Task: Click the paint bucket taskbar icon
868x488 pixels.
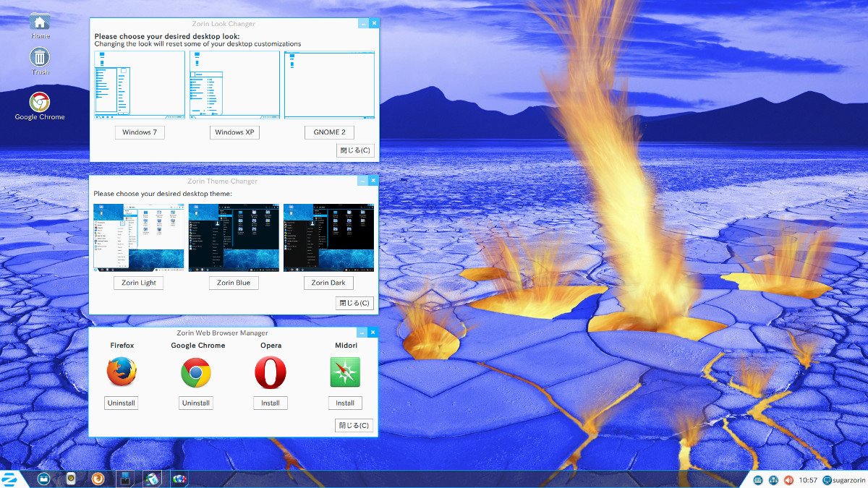Action: [152, 479]
